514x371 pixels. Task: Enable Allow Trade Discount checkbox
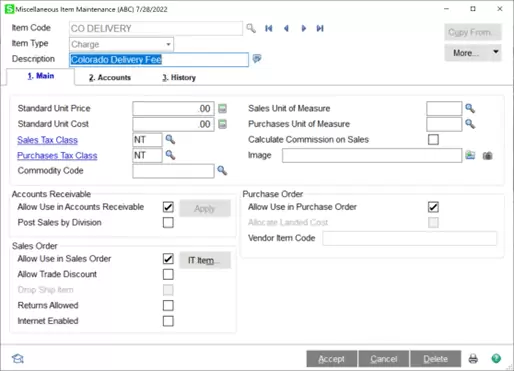(168, 274)
